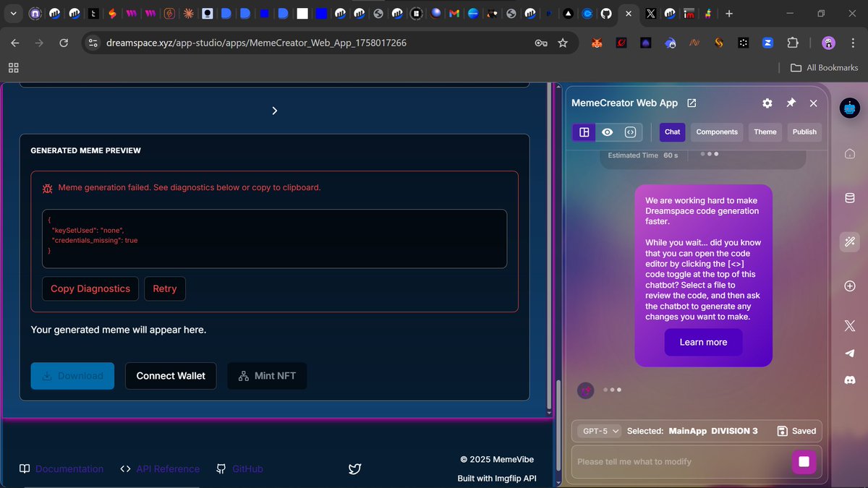
Task: Expand the right chevron arrow above preview
Action: click(274, 111)
